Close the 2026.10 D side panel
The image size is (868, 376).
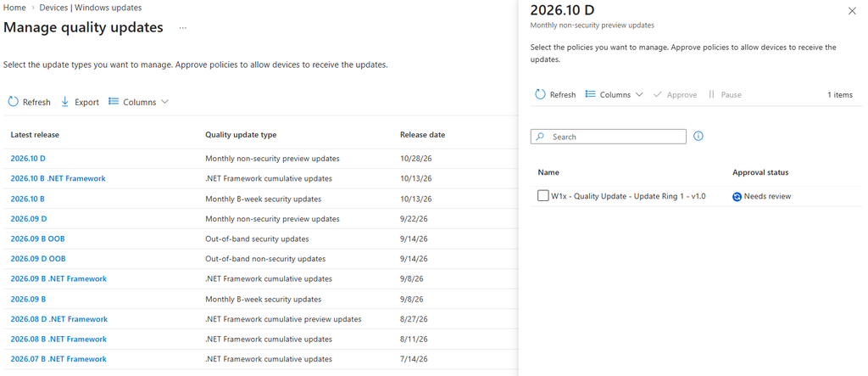pos(852,10)
